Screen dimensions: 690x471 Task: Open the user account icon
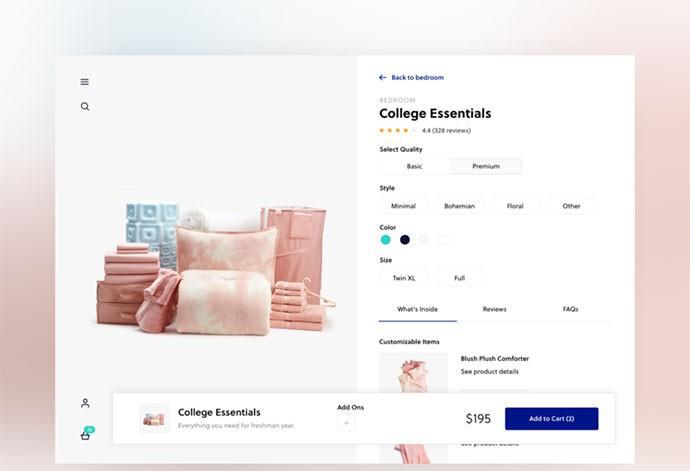coord(85,403)
